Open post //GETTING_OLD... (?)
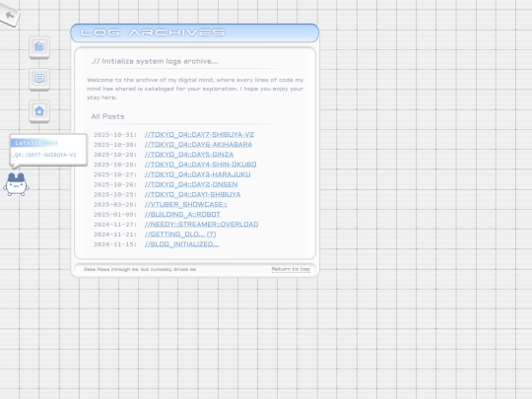Screen dimensions: 532x399 pyautogui.click(x=180, y=234)
